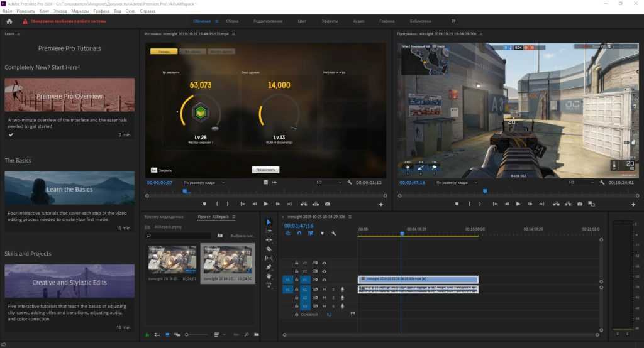Toggle V2 track output eye
The width and height of the screenshot is (644, 348).
coord(324,271)
